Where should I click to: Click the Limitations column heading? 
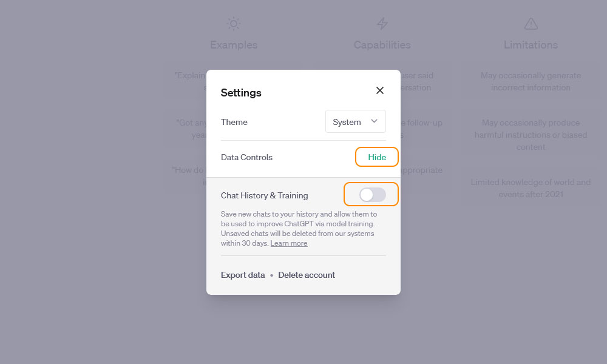coord(531,45)
